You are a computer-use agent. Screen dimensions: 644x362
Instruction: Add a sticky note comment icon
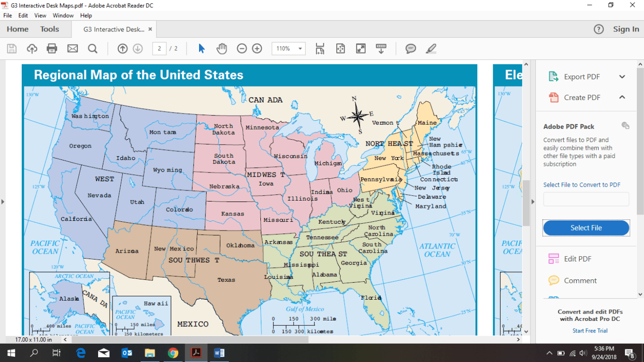[x=411, y=48]
